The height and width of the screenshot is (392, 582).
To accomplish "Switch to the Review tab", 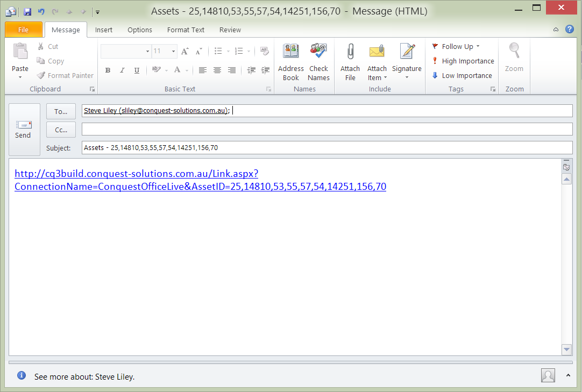I will (x=230, y=30).
